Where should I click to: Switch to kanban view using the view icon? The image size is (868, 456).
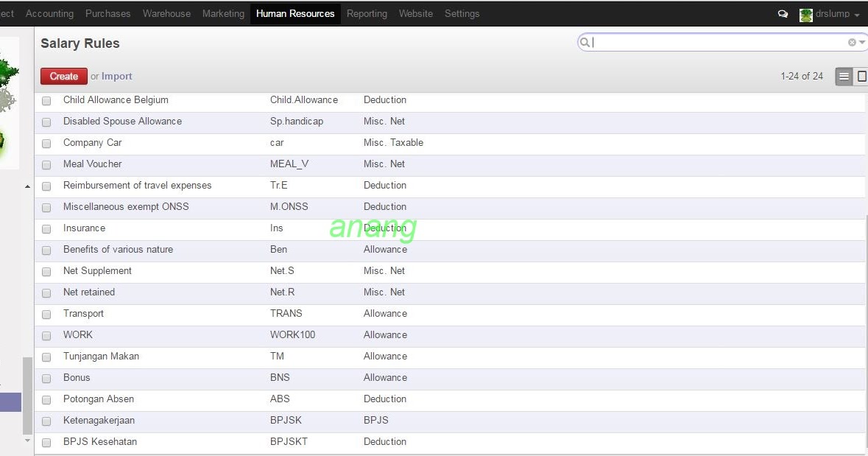pyautogui.click(x=861, y=76)
